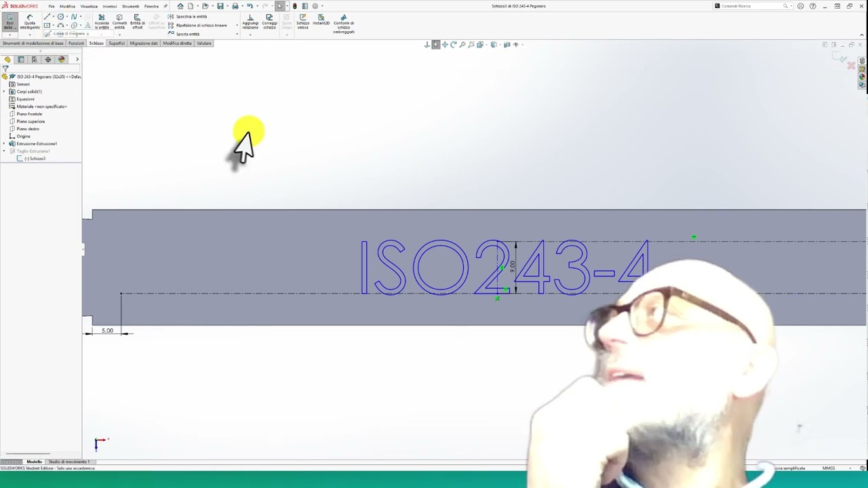Open the ConfigurationManager panel tab
868x488 pixels.
point(35,60)
